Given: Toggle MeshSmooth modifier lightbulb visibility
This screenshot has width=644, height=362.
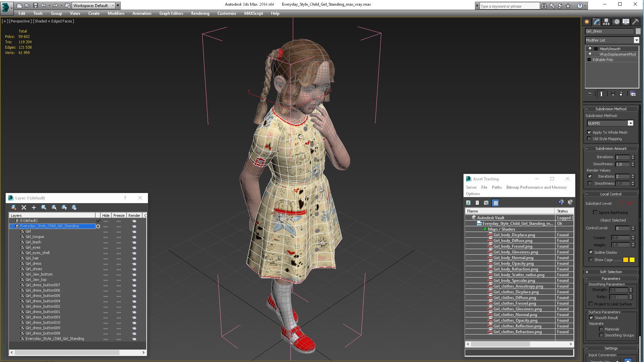Looking at the screenshot, I should (590, 49).
